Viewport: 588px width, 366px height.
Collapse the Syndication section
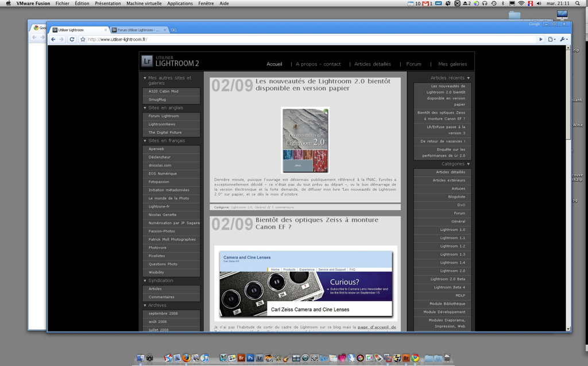coord(145,281)
